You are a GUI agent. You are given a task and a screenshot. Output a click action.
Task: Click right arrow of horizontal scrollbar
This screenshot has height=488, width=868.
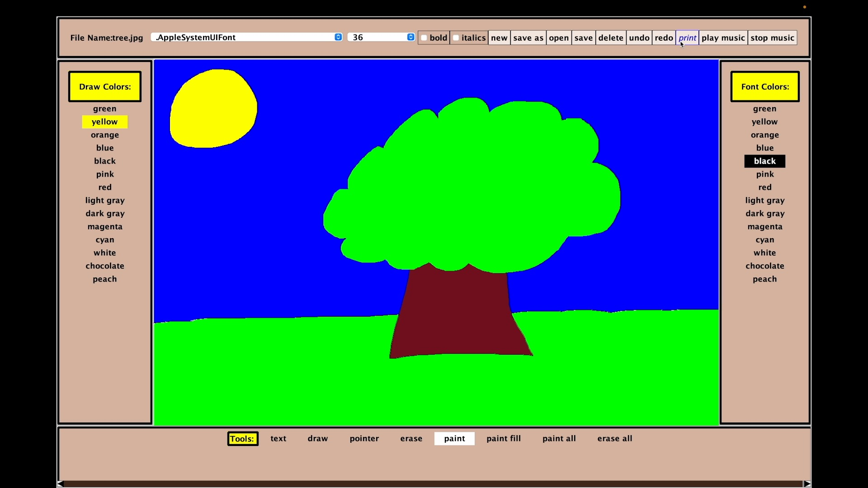pos(807,483)
